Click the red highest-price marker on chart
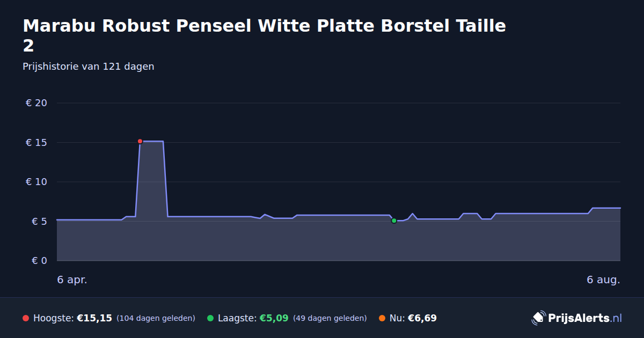This screenshot has width=644, height=338. (140, 141)
